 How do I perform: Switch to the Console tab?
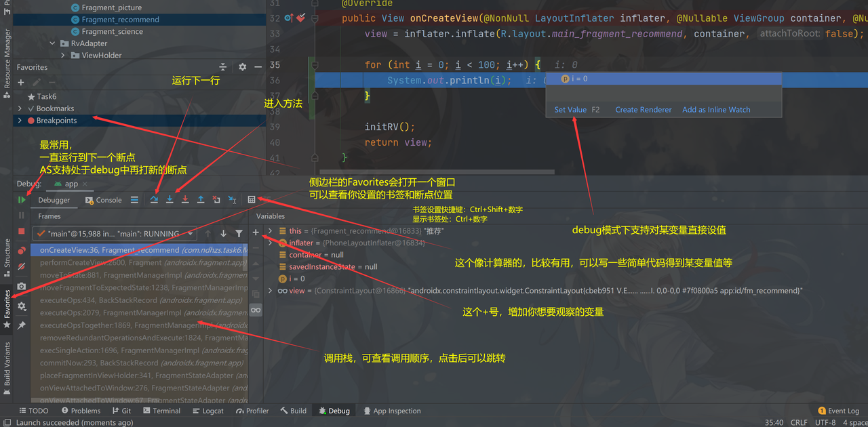pyautogui.click(x=104, y=200)
